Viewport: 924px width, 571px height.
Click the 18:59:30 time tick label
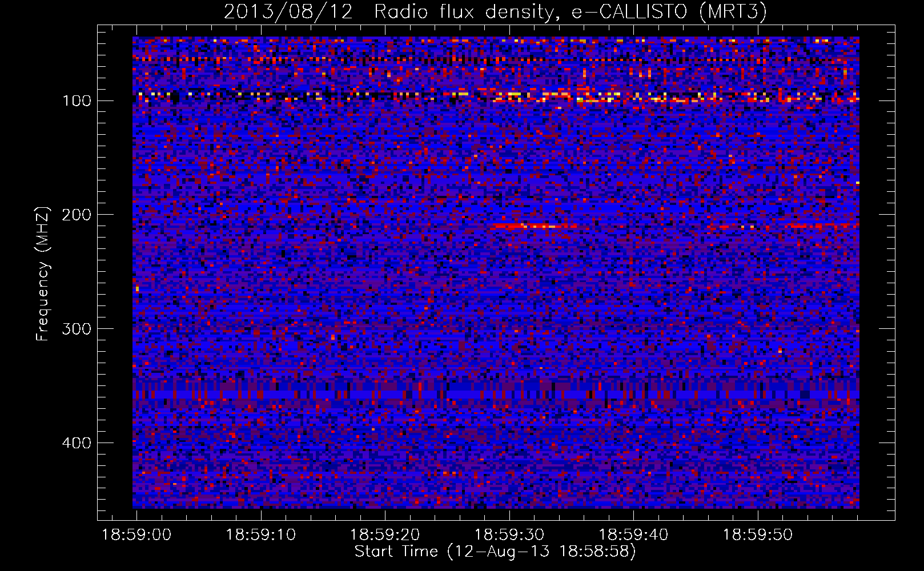(x=509, y=535)
